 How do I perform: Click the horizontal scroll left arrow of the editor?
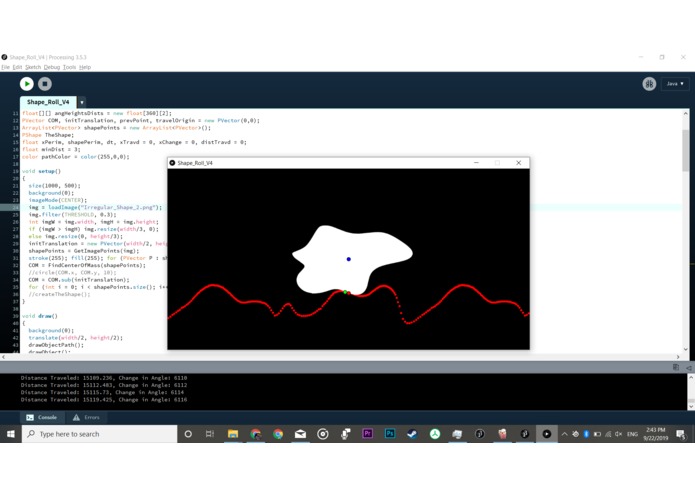point(4,357)
